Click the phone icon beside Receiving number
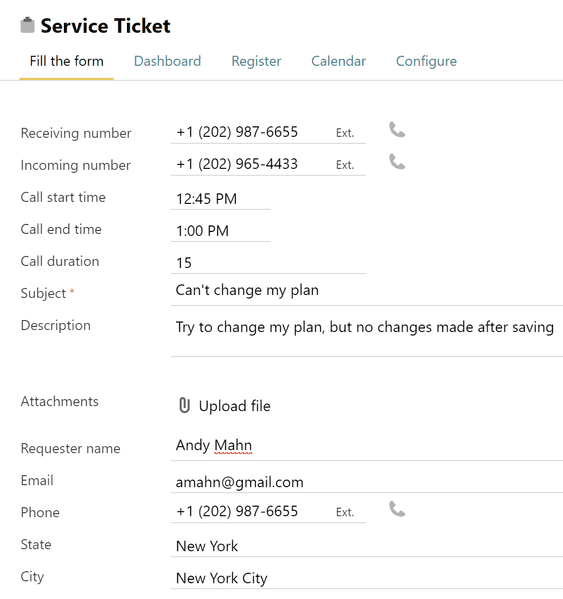Viewport: 563px width, 599px height. tap(397, 130)
